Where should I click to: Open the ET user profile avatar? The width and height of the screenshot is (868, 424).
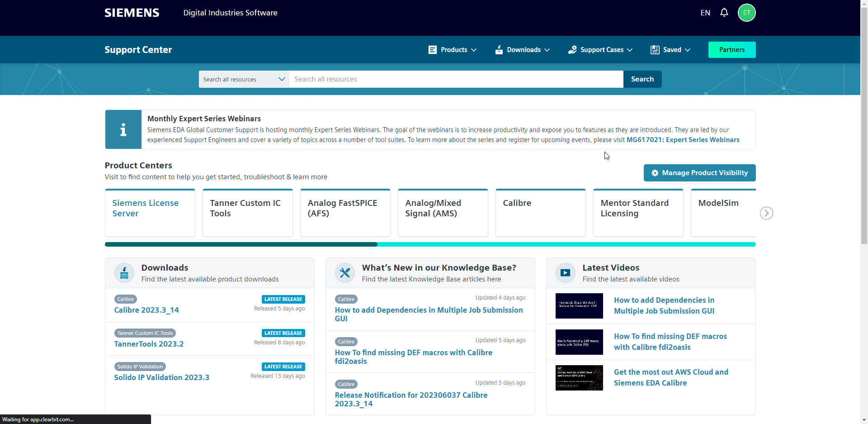coord(746,13)
